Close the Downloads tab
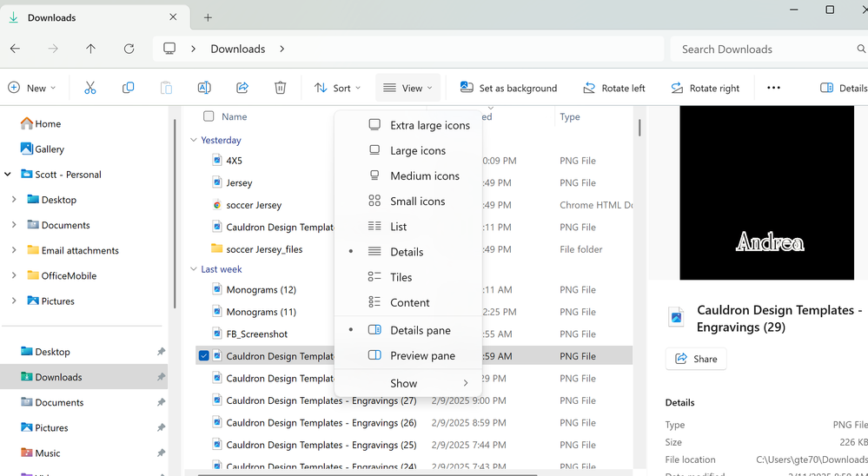Image resolution: width=868 pixels, height=476 pixels. [x=173, y=17]
